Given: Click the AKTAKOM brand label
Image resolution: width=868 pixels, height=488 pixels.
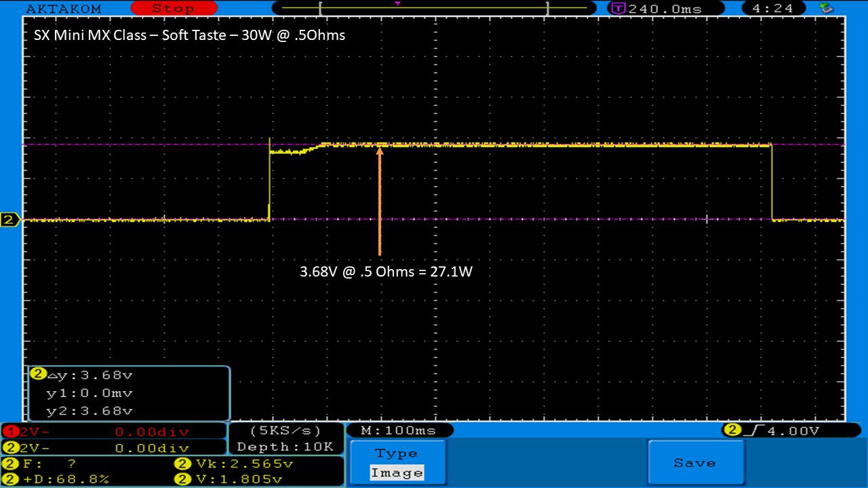Looking at the screenshot, I should (64, 9).
